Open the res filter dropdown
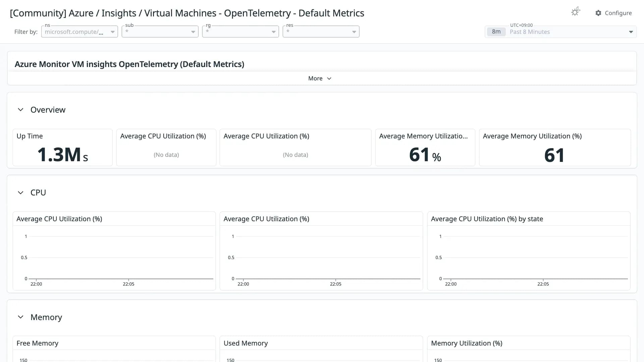Screen dimensions: 644x362 coord(321,32)
